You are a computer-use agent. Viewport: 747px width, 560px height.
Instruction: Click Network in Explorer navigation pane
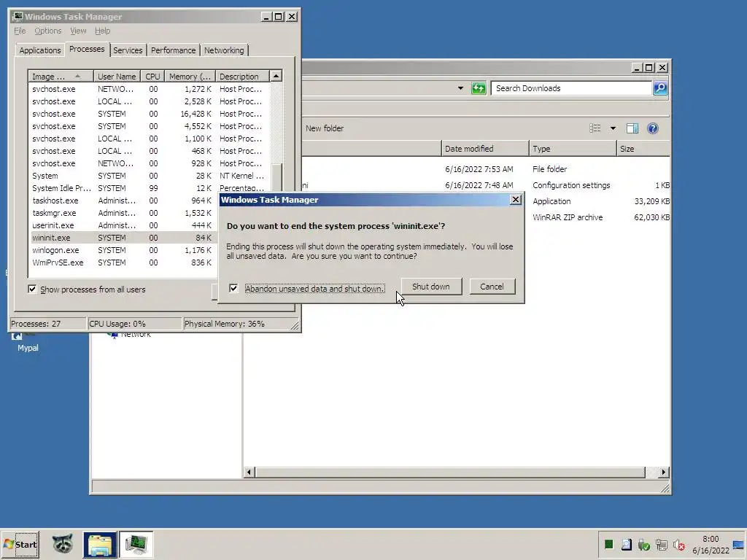tap(135, 335)
